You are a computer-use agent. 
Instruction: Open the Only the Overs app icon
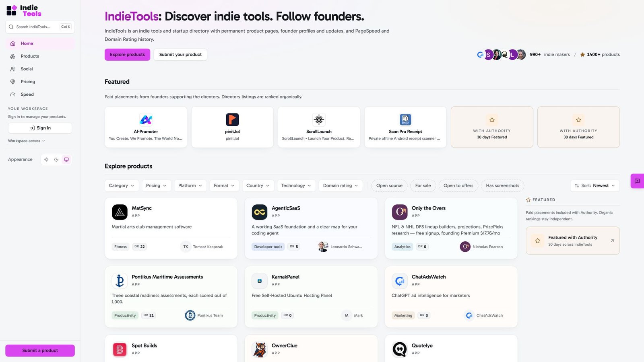tap(400, 212)
